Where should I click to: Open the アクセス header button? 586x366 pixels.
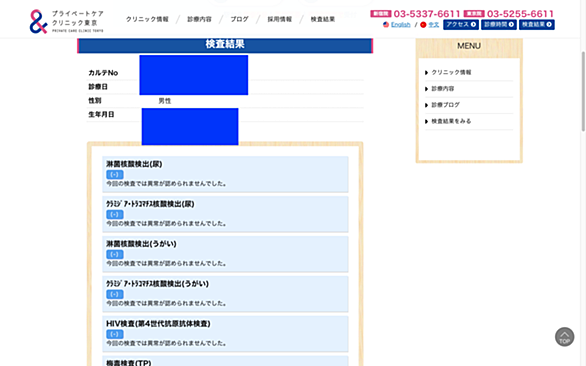click(461, 25)
